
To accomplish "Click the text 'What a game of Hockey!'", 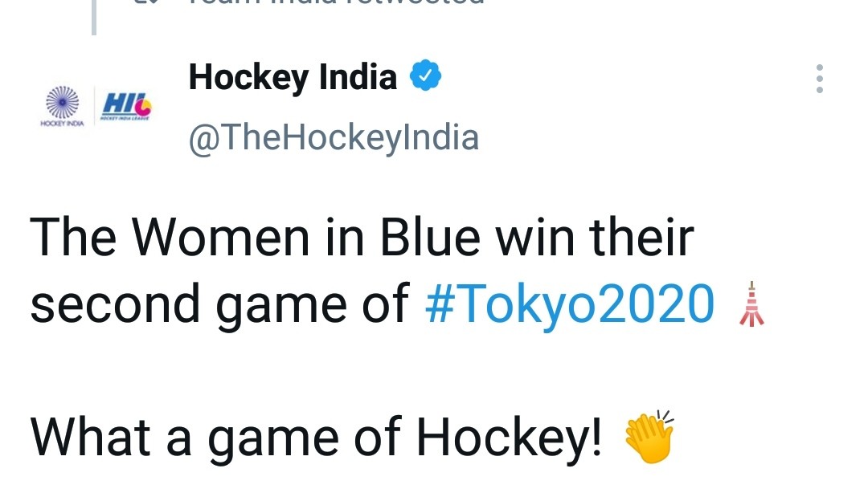I will tap(316, 438).
